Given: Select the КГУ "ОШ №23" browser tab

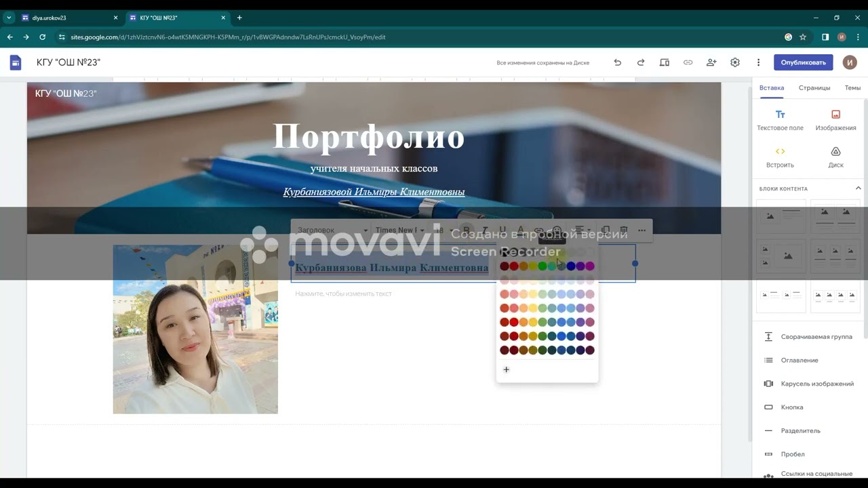Looking at the screenshot, I should click(178, 18).
